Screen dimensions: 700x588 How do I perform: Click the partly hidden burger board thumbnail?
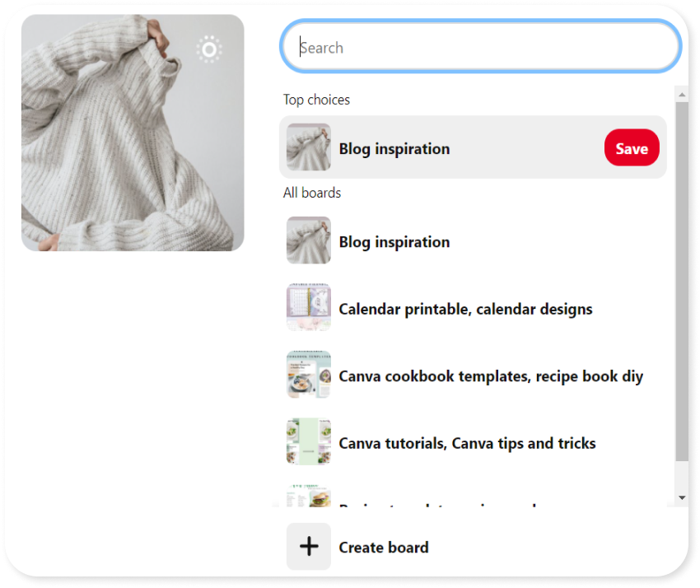[309, 495]
